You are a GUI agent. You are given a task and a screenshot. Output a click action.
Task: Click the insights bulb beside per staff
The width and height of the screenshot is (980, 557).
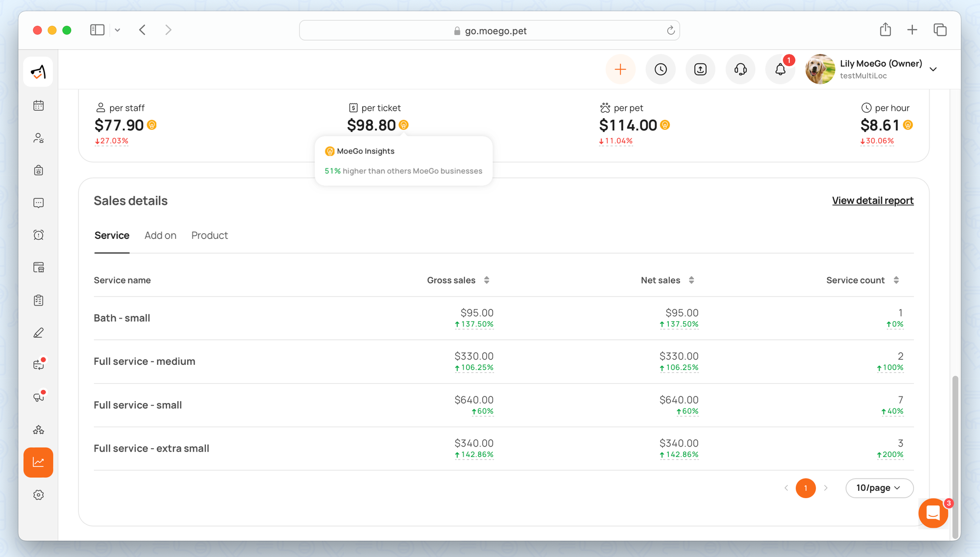(152, 125)
